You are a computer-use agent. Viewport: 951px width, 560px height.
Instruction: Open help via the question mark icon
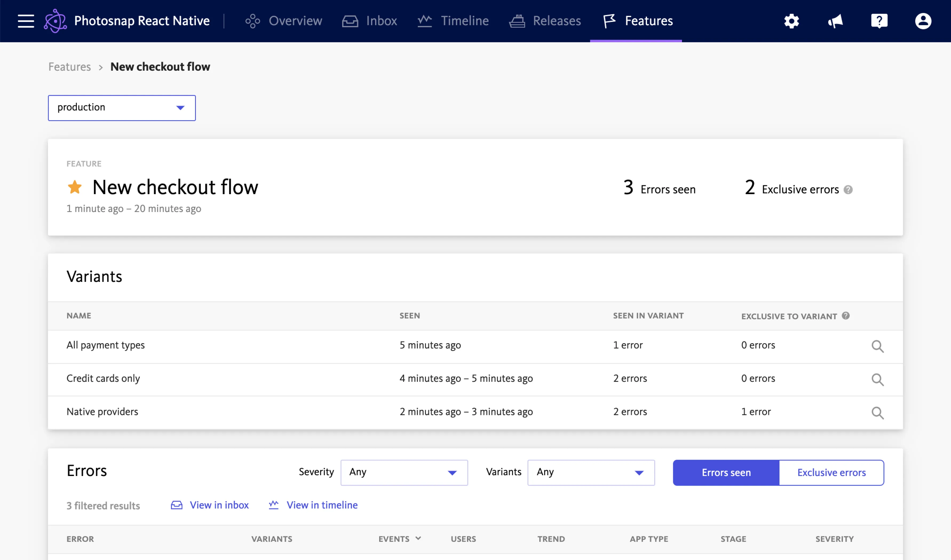(879, 21)
